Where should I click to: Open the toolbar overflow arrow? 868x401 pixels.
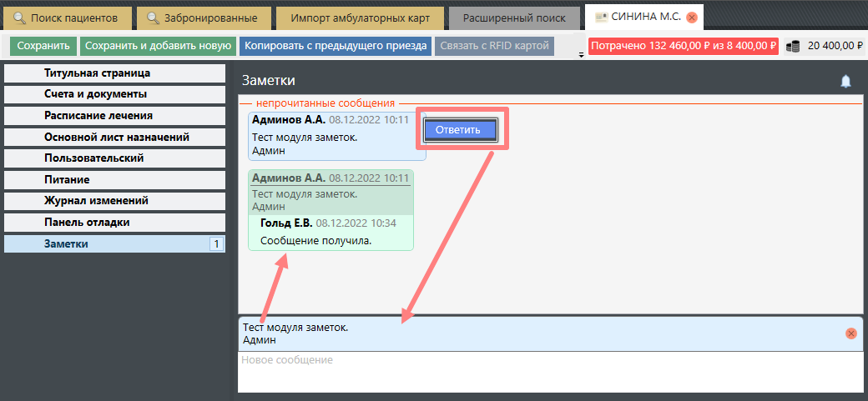point(580,55)
